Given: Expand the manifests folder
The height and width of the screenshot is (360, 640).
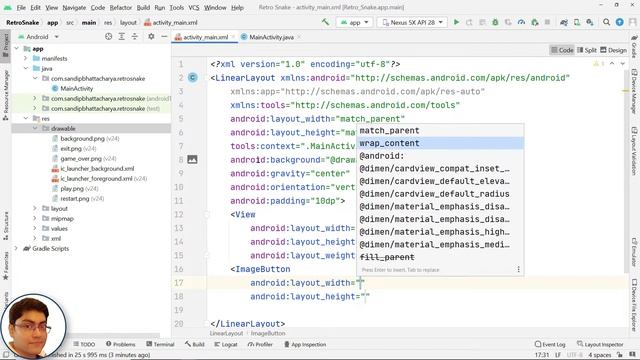Looking at the screenshot, I should click(x=26, y=58).
